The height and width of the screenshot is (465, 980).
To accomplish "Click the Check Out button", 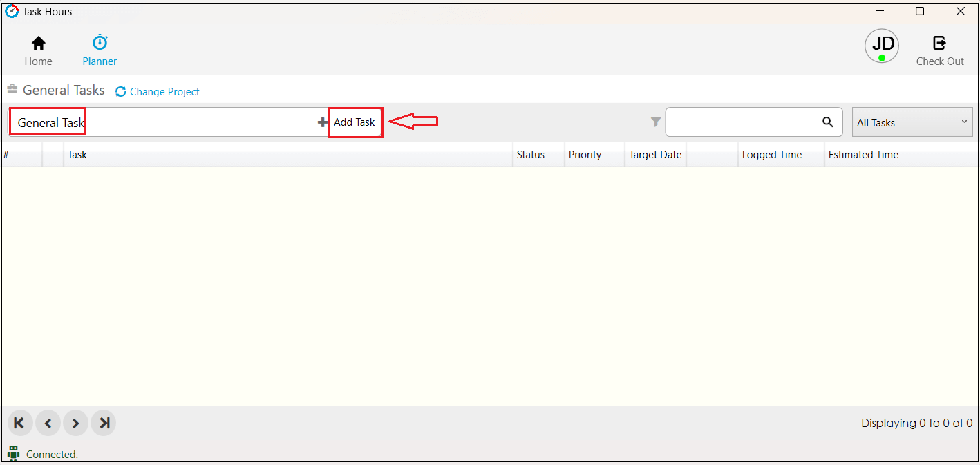I will click(940, 51).
